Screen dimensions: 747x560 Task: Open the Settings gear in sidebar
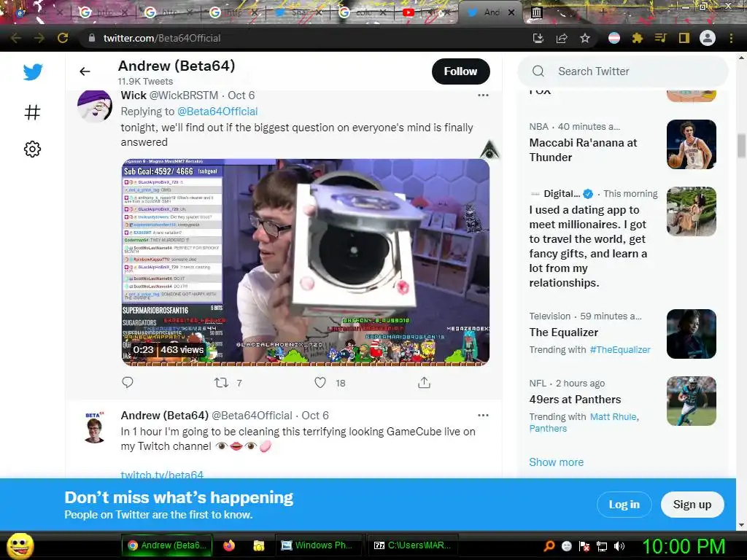click(x=32, y=149)
